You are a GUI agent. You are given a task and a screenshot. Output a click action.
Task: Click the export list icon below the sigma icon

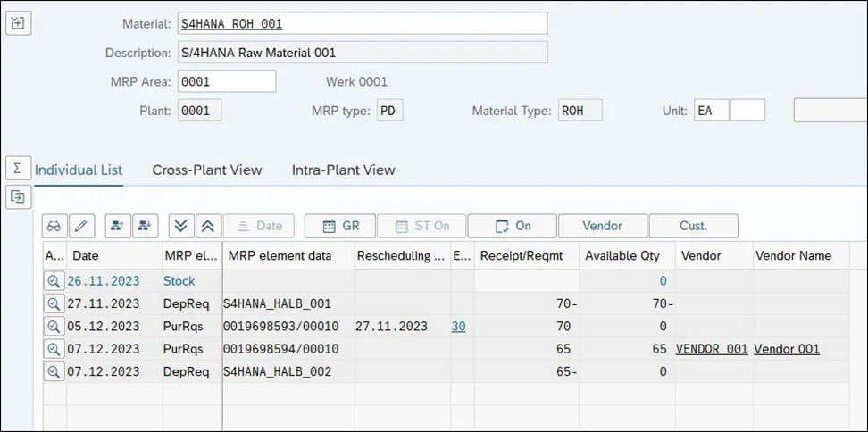click(x=17, y=197)
